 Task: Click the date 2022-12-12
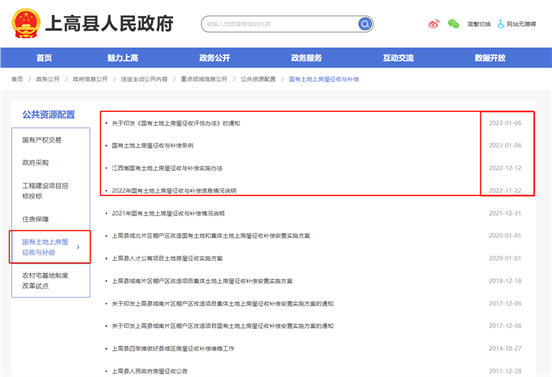click(x=505, y=168)
